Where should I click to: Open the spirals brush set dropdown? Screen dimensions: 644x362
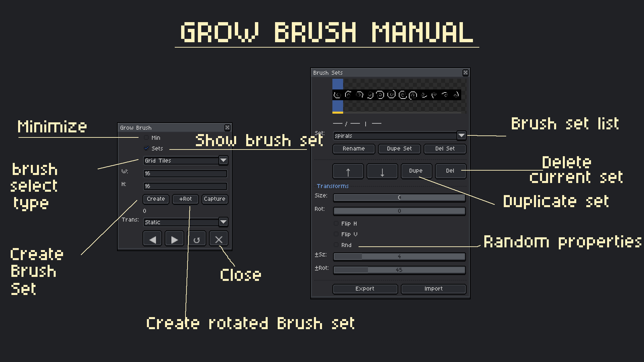point(462,135)
